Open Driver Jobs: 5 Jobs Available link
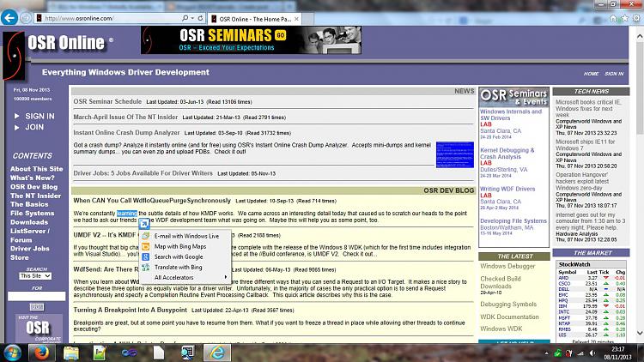644x362 pixels. tap(143, 173)
